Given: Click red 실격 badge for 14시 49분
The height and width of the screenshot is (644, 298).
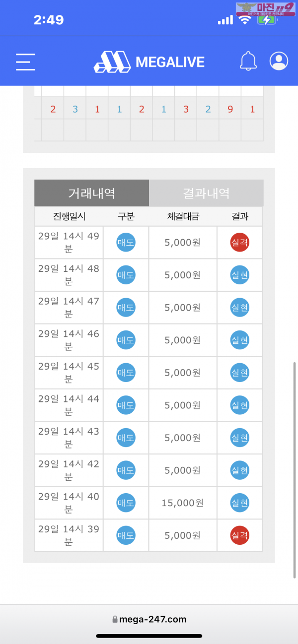Looking at the screenshot, I should point(239,243).
